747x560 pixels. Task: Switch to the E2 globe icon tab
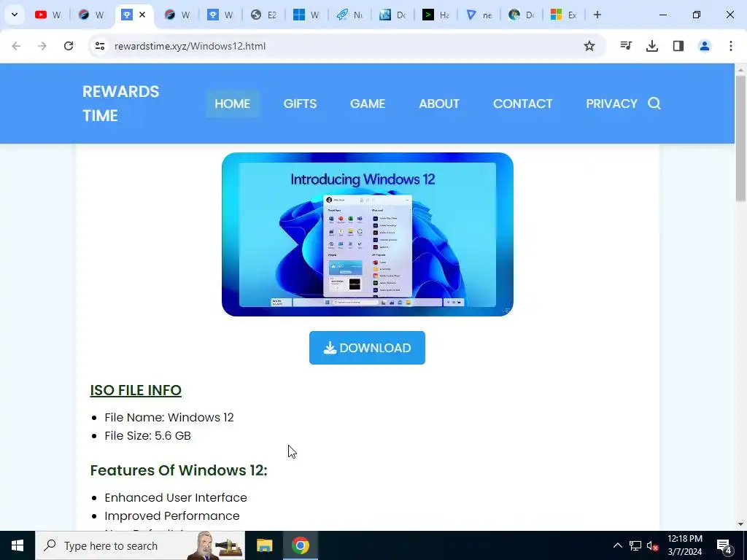pyautogui.click(x=263, y=15)
